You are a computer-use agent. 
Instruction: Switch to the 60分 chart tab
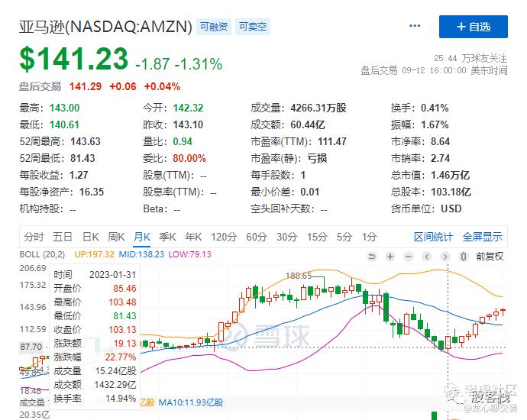click(x=257, y=237)
